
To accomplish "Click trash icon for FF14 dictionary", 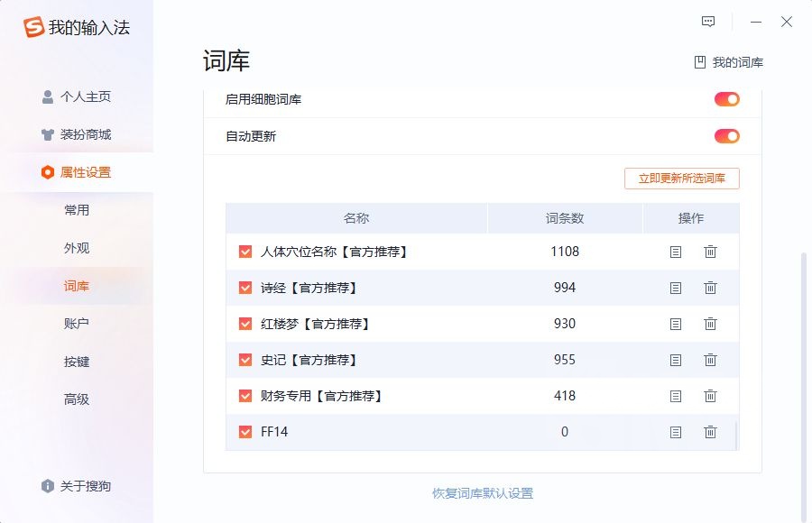I will coord(710,432).
